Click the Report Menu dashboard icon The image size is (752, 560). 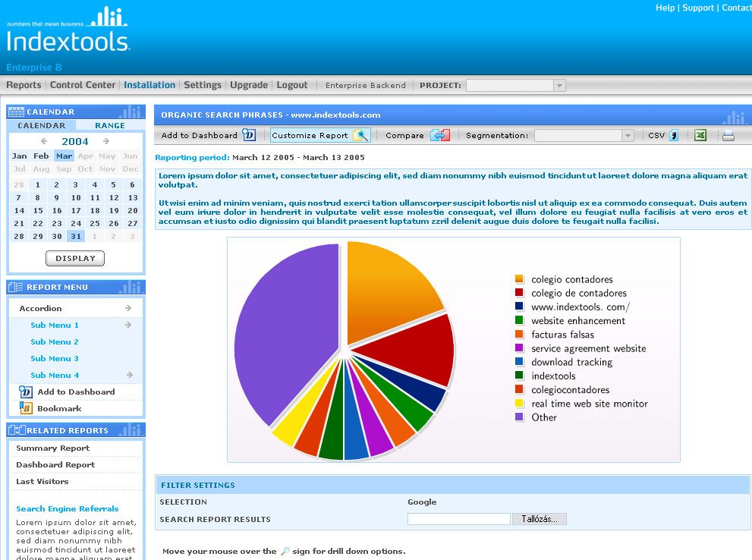tap(25, 392)
